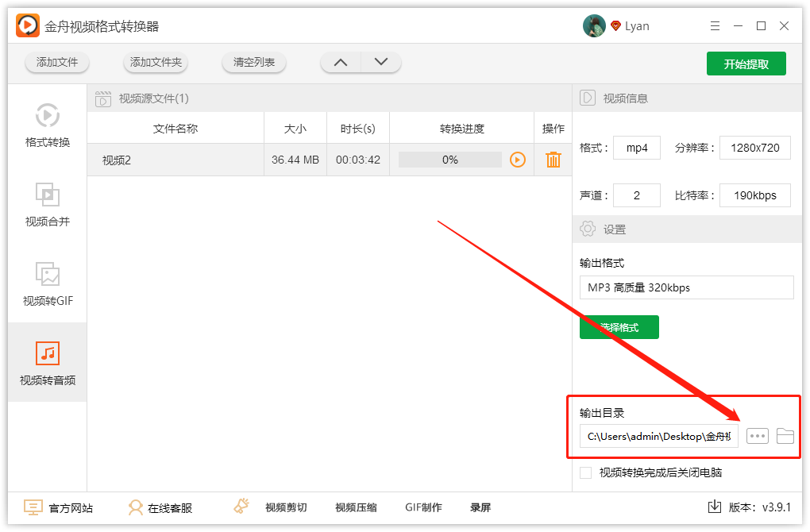Click the 大小 column header
This screenshot has height=532, width=810.
pos(295,129)
